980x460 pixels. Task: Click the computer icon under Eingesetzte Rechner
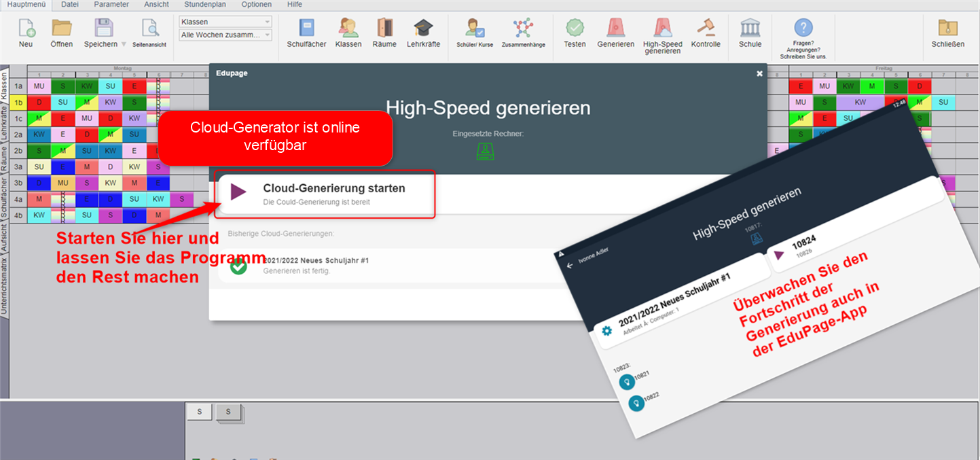(485, 151)
